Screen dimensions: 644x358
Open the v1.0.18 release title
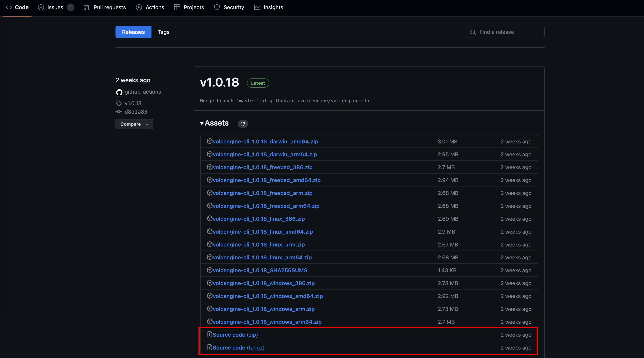[x=219, y=82]
